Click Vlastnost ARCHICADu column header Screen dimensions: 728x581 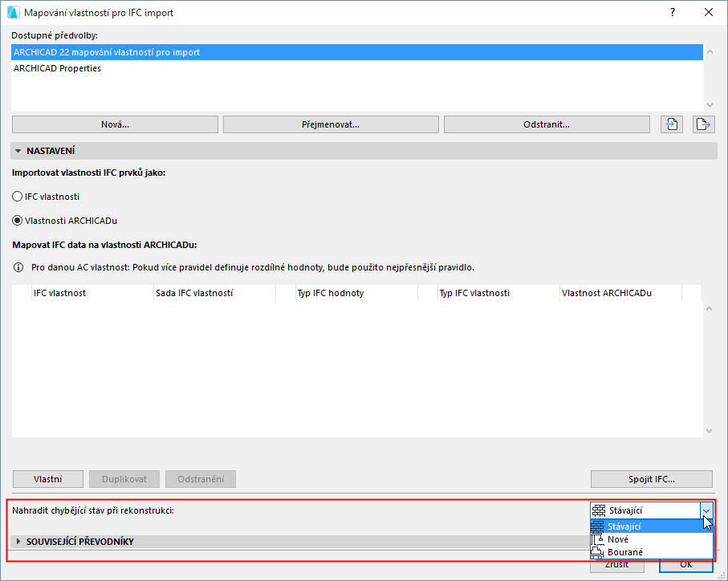click(x=620, y=293)
